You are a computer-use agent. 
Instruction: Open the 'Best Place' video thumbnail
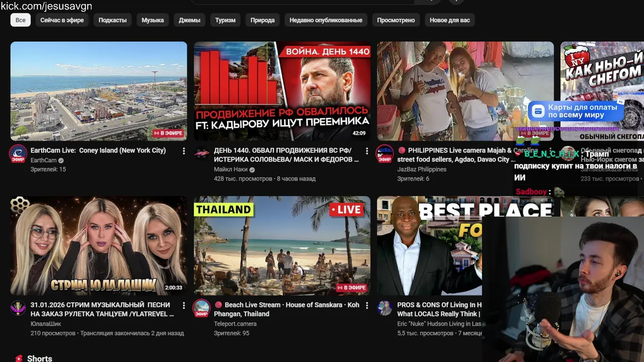pos(430,245)
